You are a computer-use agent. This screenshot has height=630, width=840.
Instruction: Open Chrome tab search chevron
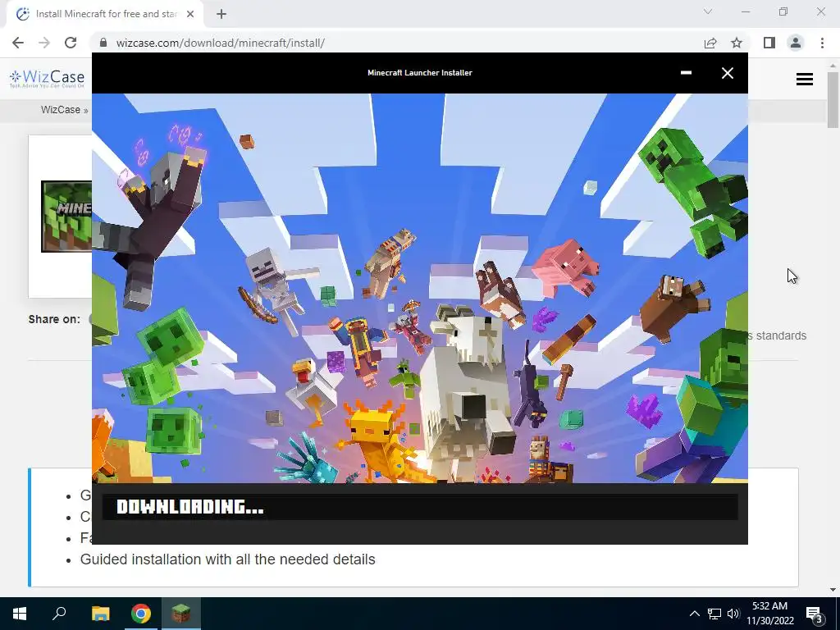pyautogui.click(x=708, y=11)
